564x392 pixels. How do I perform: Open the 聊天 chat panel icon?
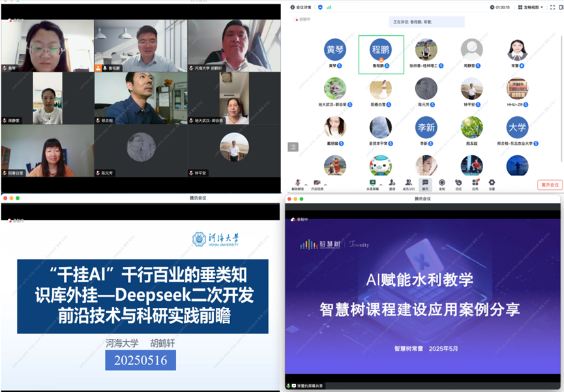point(425,183)
